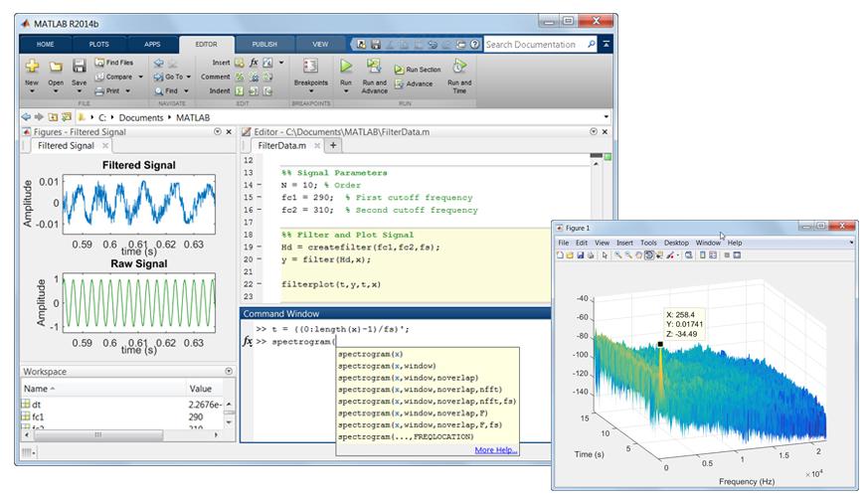Close the Filtered Signal figure tab
Screen dimensions: 868x496
click(x=105, y=145)
